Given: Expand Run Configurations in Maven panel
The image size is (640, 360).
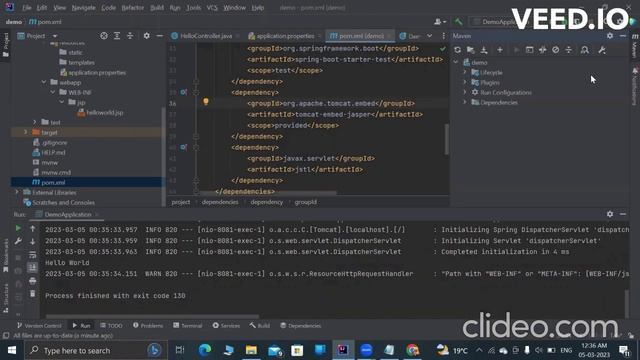Looking at the screenshot, I should [x=465, y=92].
